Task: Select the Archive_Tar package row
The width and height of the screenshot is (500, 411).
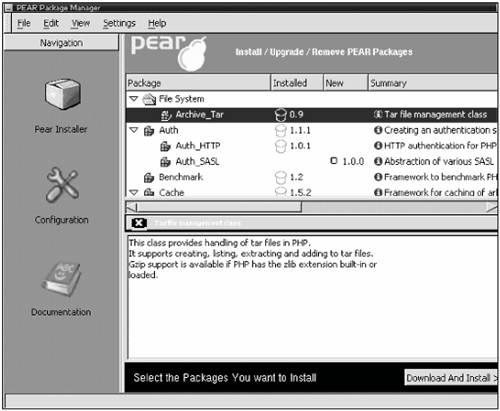Action: 312,115
